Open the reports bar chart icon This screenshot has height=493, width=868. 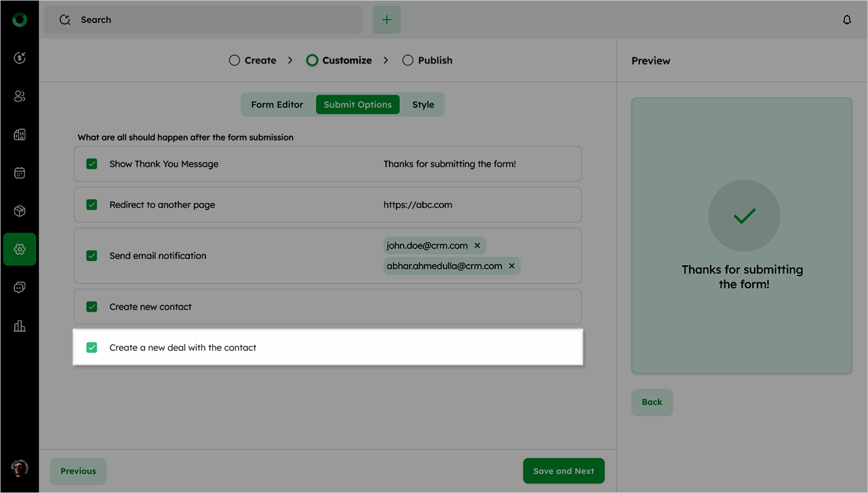[20, 326]
